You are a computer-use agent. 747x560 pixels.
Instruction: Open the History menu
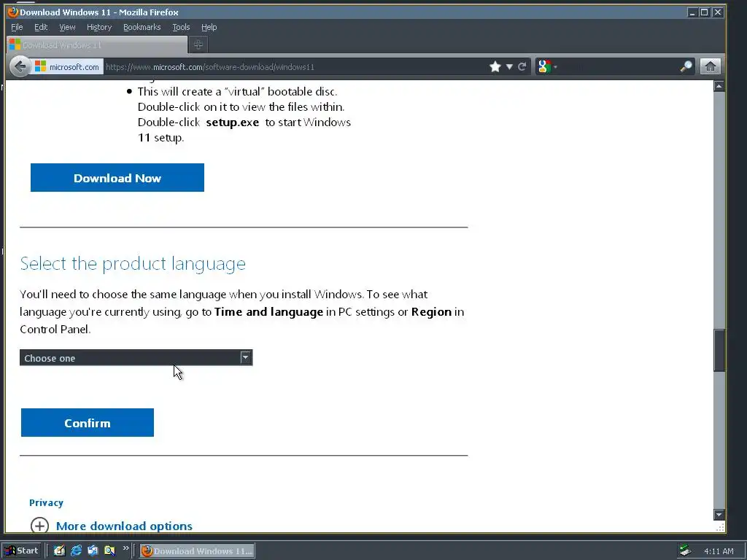(x=99, y=27)
